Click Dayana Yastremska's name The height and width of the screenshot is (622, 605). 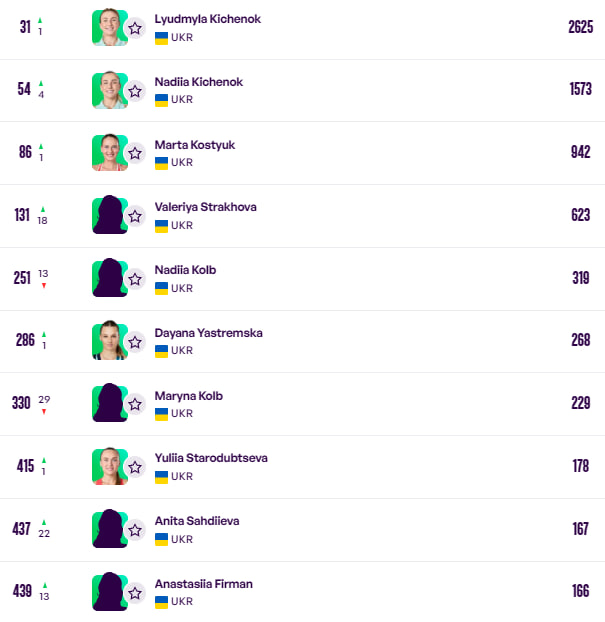click(x=208, y=333)
